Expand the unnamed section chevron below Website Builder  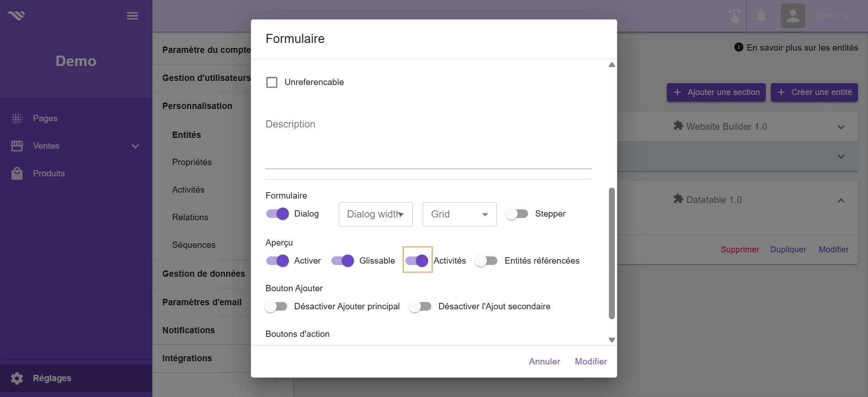[841, 156]
